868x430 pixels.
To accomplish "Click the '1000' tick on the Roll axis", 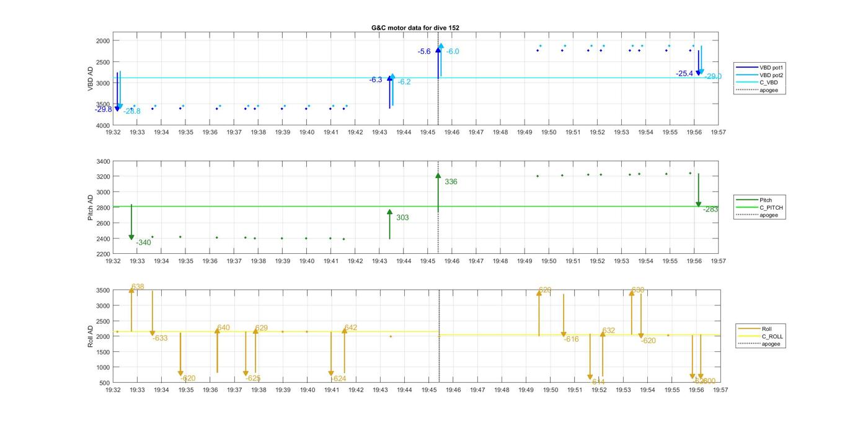I will [103, 367].
